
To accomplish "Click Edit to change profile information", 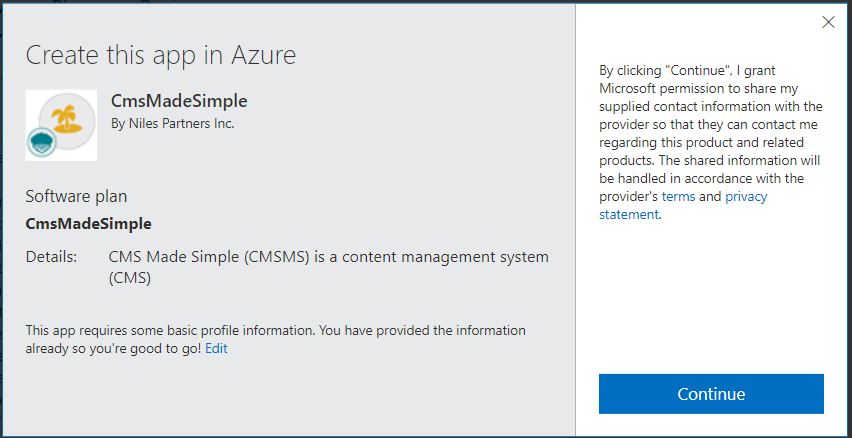I will click(216, 349).
